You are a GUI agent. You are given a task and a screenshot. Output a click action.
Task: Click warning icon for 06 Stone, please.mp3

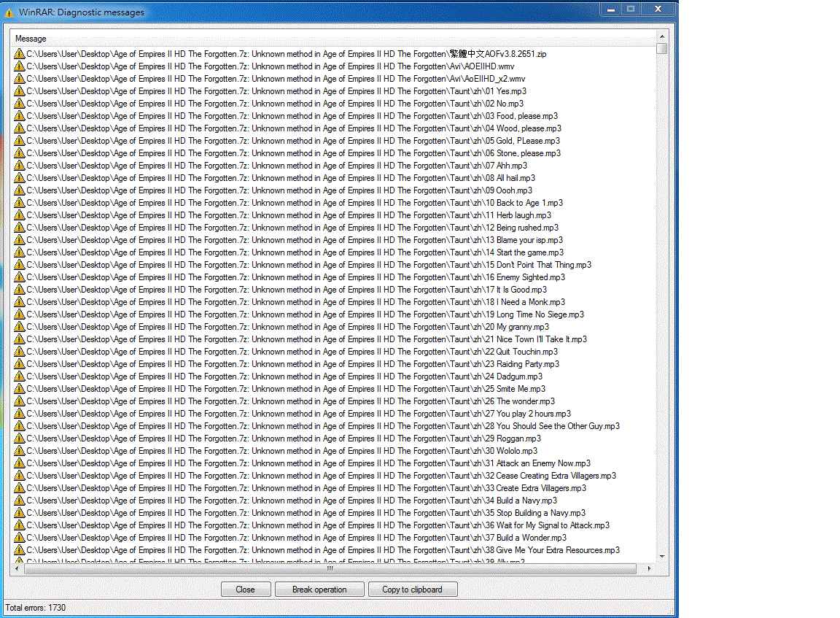[x=19, y=152]
